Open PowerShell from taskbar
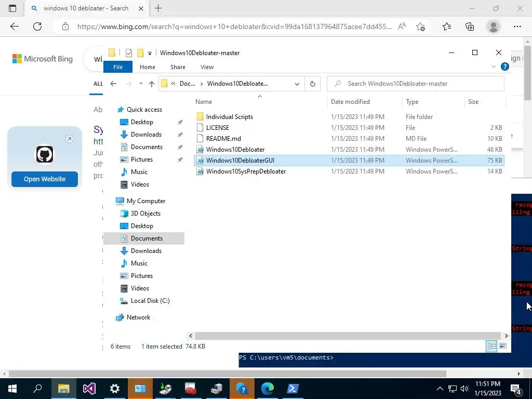Viewport: 532px width, 399px height. (293, 389)
